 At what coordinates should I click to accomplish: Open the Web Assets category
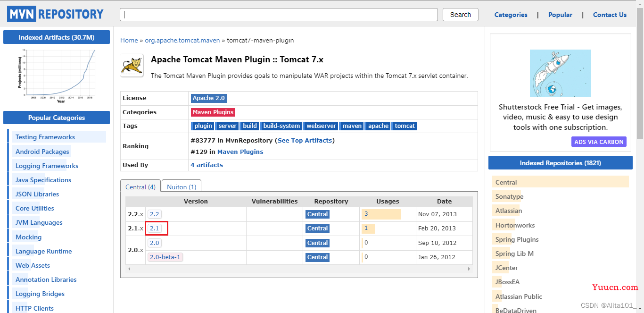33,265
